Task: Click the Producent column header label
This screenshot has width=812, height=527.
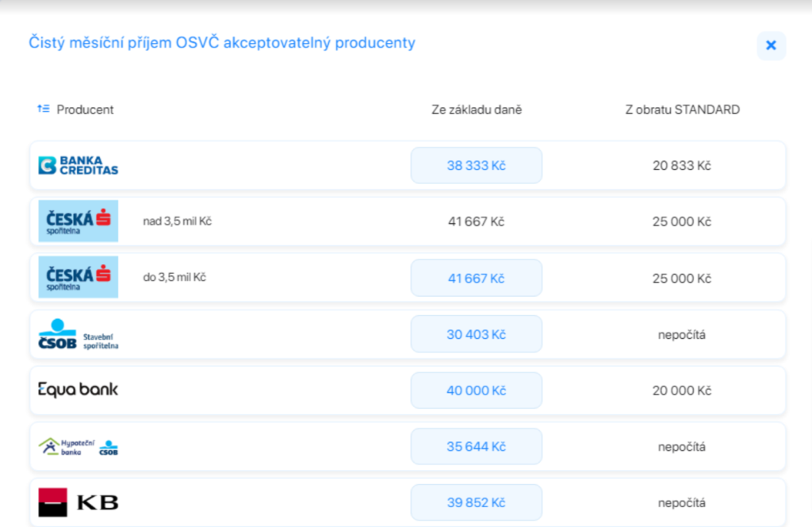Action: pos(85,110)
